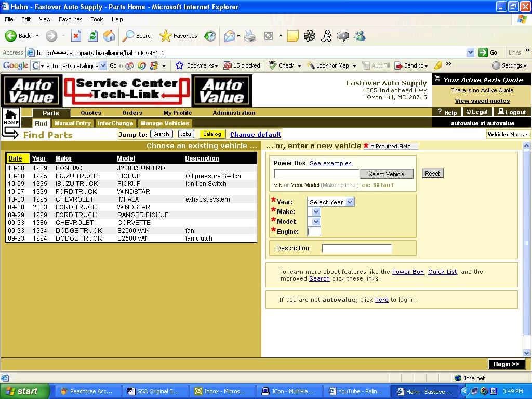532x399 pixels.
Task: Click the Messenger figure icon
Action: pyautogui.click(x=326, y=36)
